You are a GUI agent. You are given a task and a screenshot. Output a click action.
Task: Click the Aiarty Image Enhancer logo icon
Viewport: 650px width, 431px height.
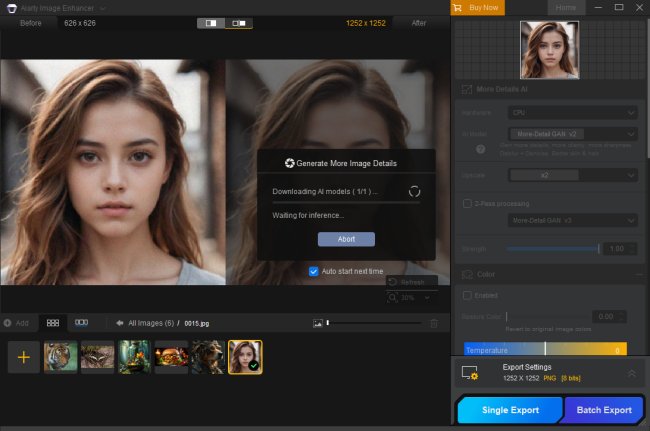(12, 8)
